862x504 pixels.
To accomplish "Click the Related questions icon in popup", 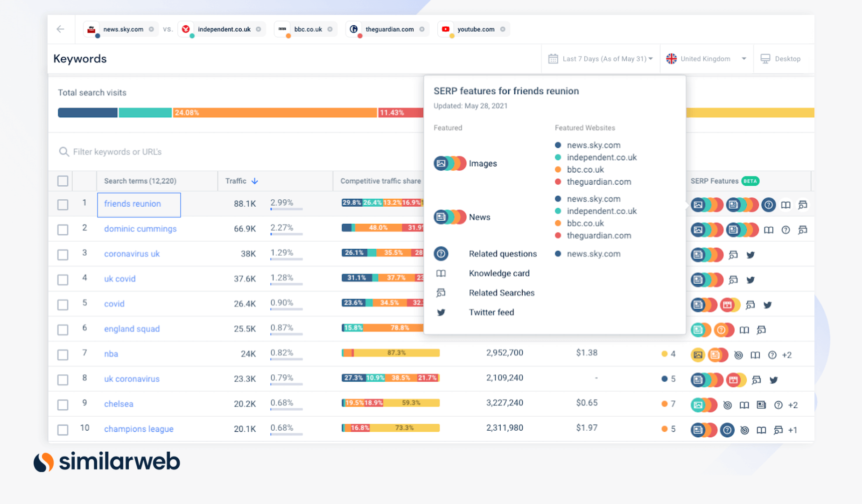I will tap(441, 254).
